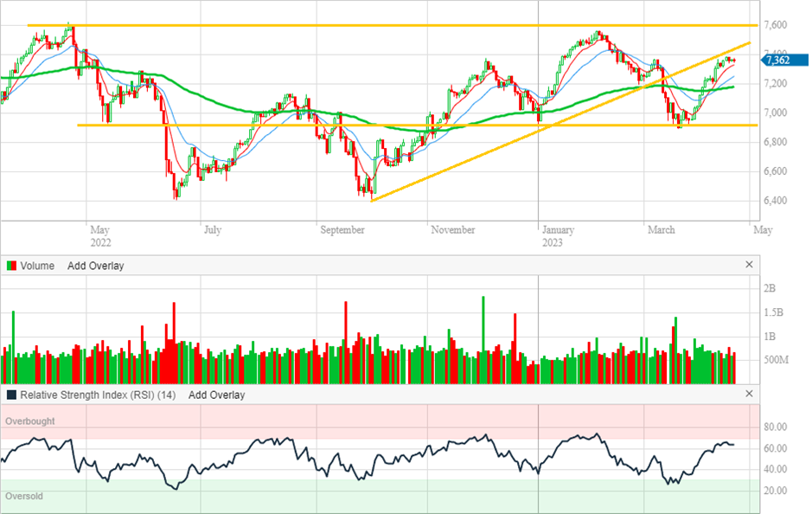Viewport: 812px width, 514px height.
Task: Select the Relative Strength Index (RSI) (14) label
Action: point(99,395)
